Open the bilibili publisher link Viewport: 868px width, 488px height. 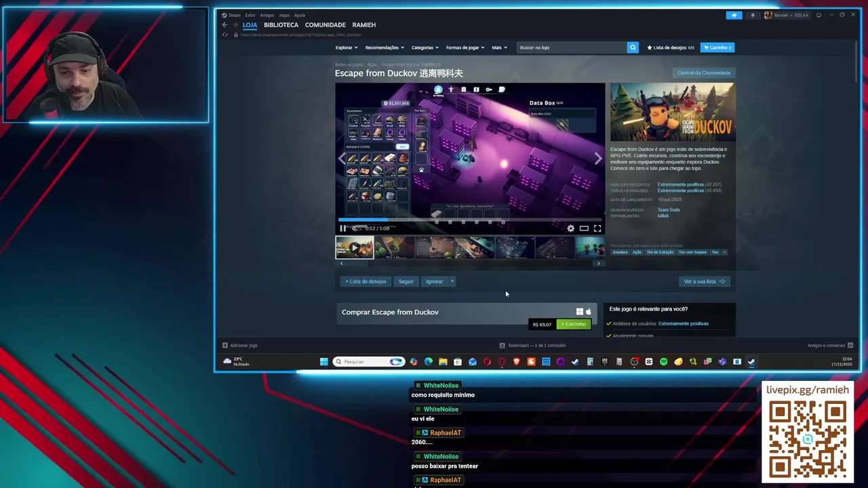pos(663,216)
